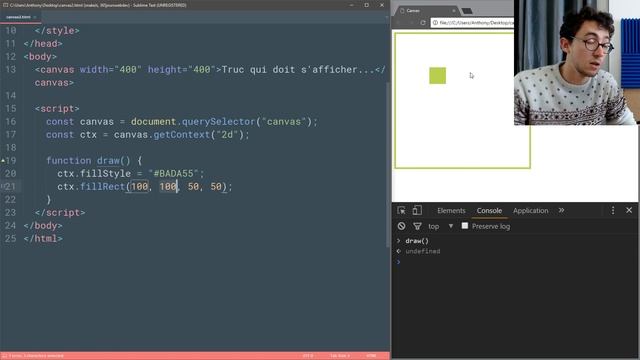Switch to the Elements tab

[451, 211]
